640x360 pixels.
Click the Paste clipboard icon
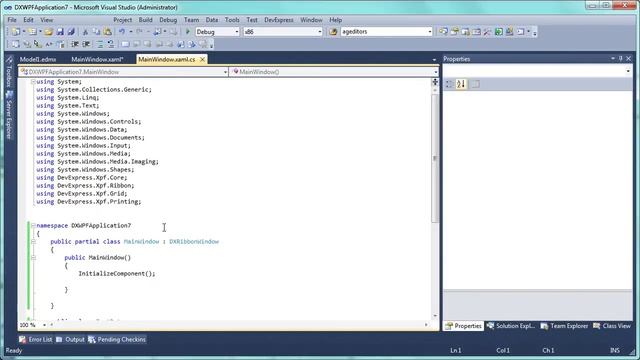point(107,32)
